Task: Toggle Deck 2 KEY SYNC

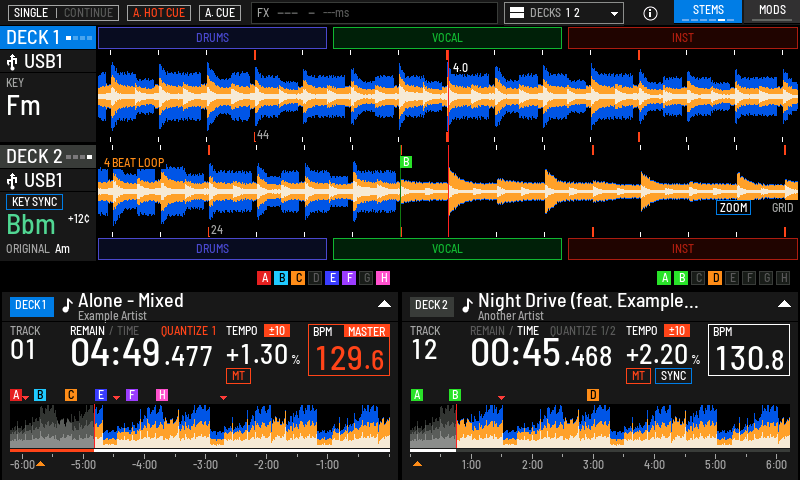Action: pos(34,202)
